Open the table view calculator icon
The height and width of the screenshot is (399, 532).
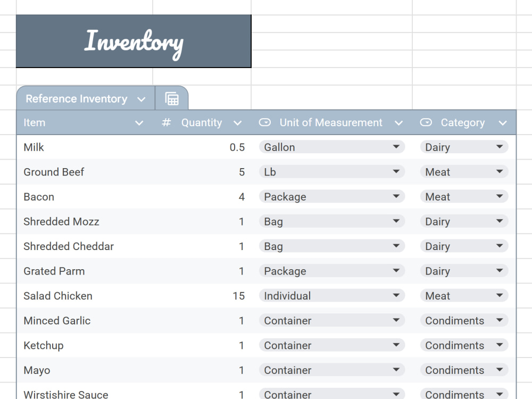pos(172,99)
